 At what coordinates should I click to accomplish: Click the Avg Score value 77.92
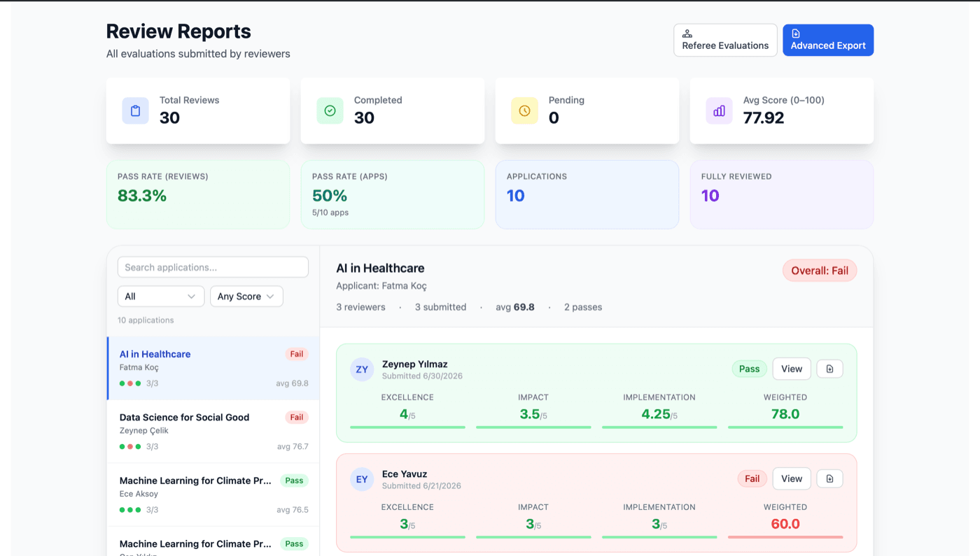[x=764, y=117]
